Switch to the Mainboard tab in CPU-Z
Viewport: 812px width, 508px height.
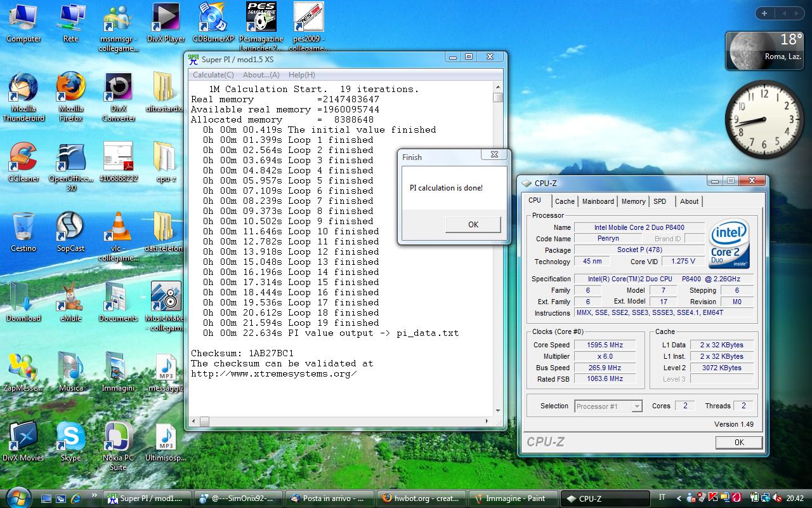(x=598, y=201)
